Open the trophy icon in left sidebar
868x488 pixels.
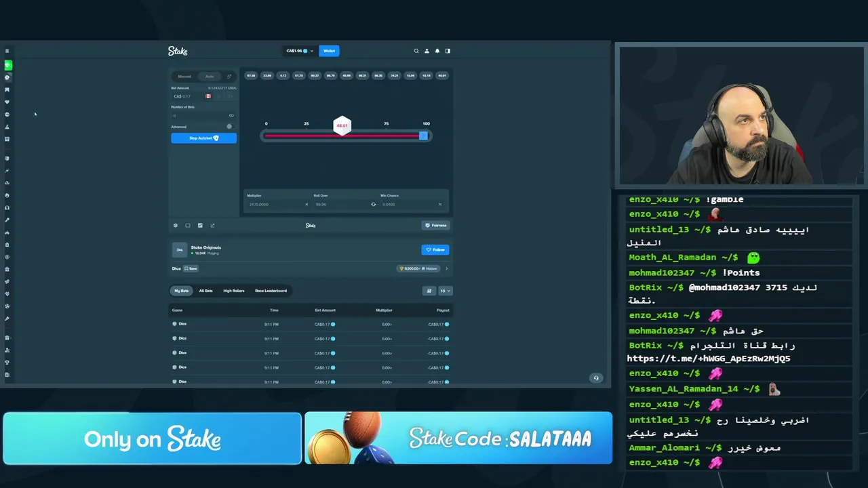tap(7, 362)
